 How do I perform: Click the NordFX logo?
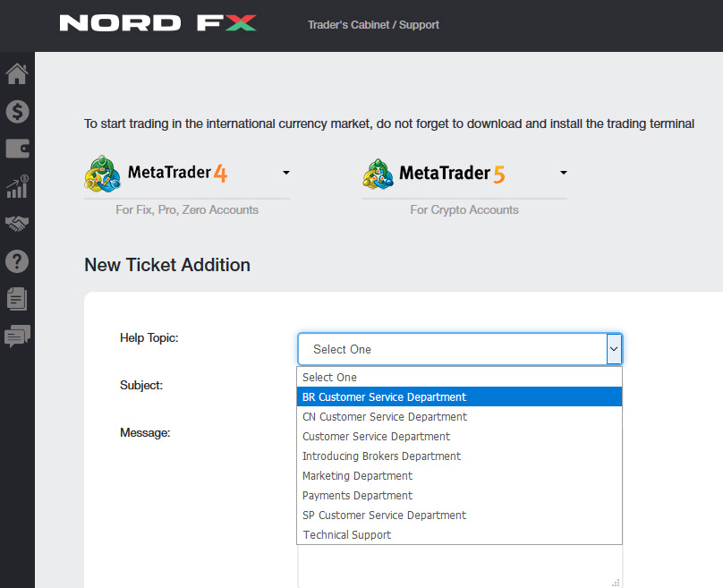pos(157,23)
